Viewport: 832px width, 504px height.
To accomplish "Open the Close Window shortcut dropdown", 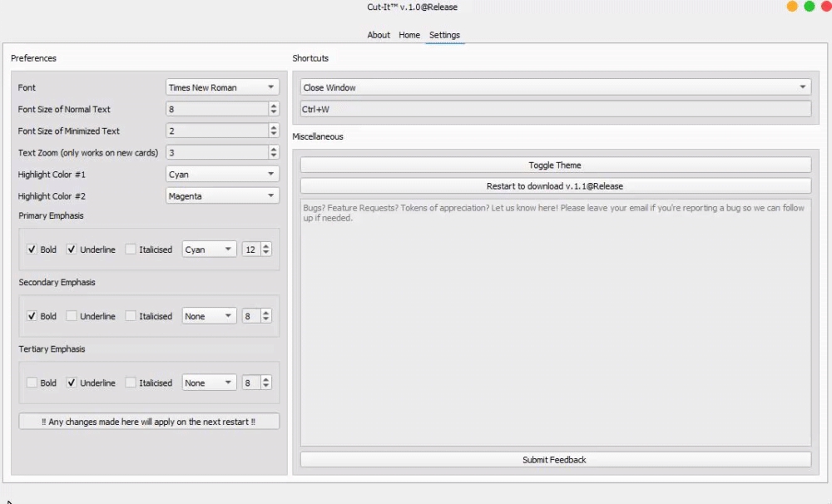I will tap(555, 87).
